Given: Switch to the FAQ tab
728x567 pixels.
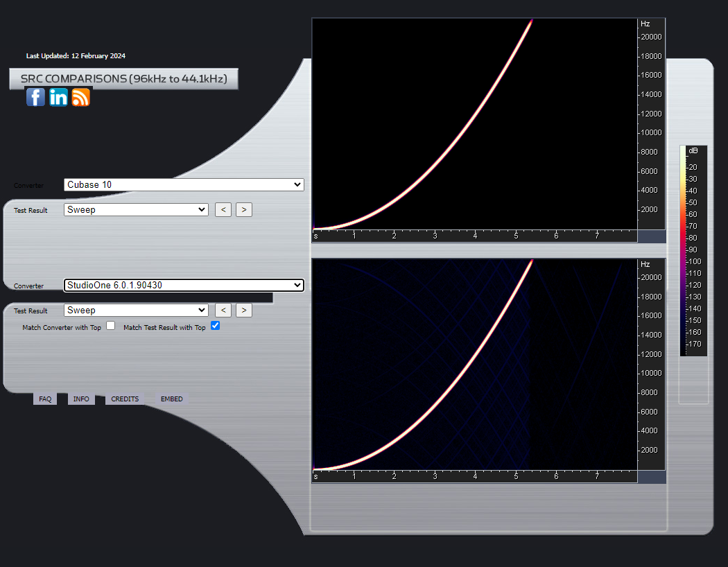Looking at the screenshot, I should pyautogui.click(x=45, y=399).
